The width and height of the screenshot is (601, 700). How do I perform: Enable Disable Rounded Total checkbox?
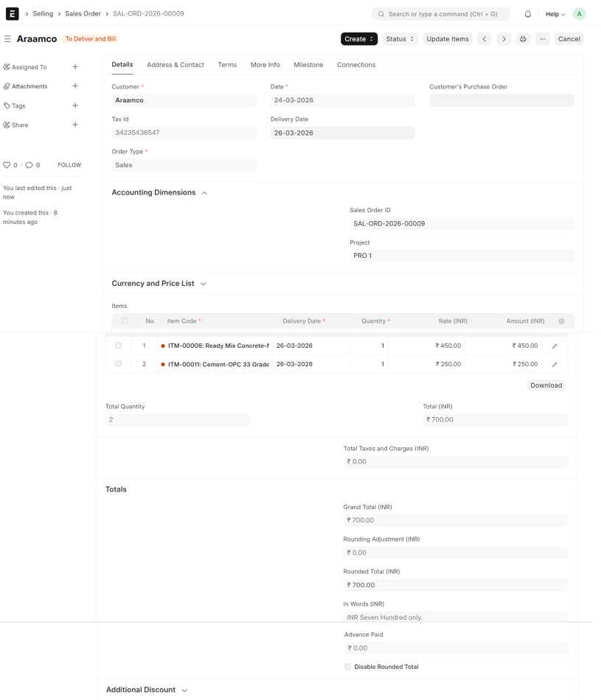pyautogui.click(x=347, y=667)
